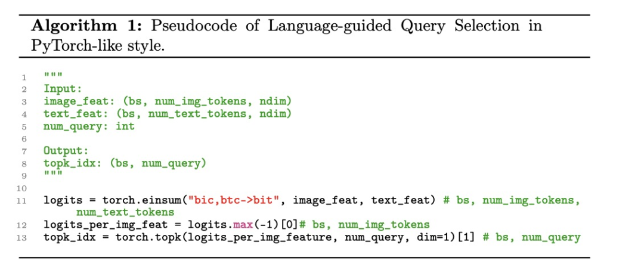Image resolution: width=644 pixels, height=273 pixels.
Task: Select the wrapped comment "num_text_tokens"
Action: [125, 212]
